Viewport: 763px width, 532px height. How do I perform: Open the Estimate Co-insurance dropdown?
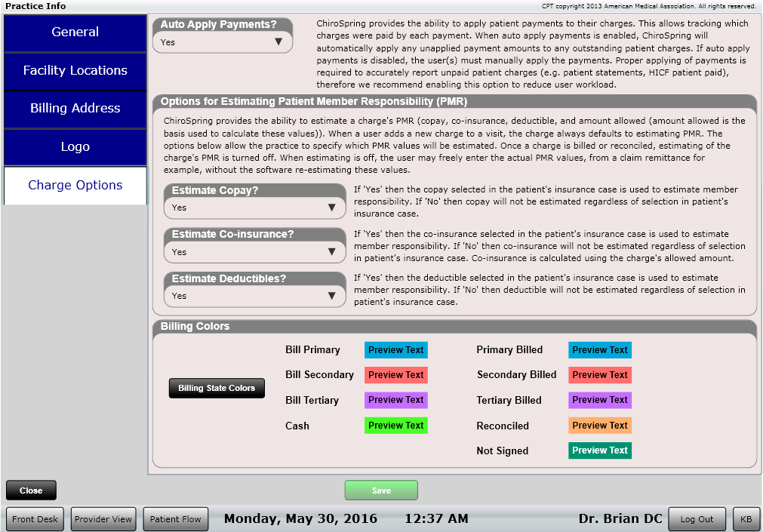[x=255, y=252]
